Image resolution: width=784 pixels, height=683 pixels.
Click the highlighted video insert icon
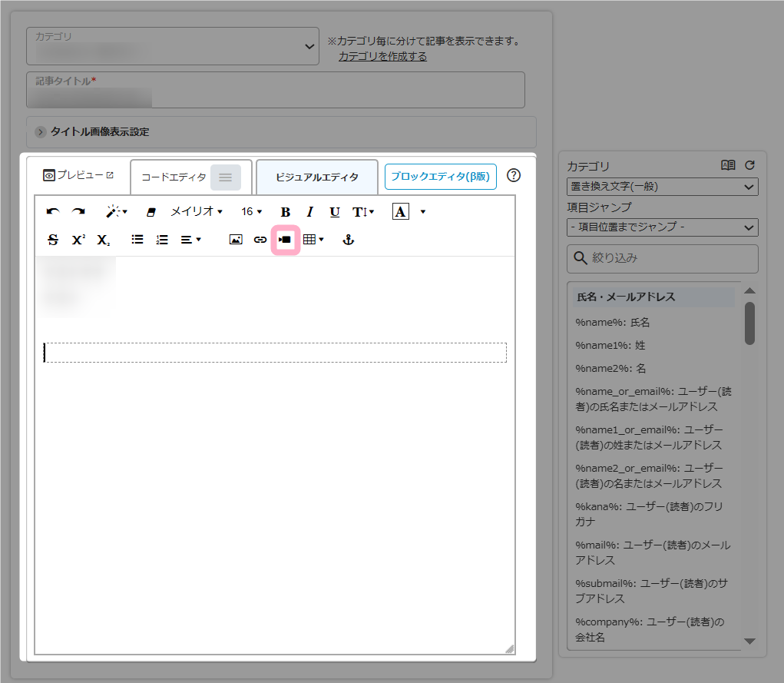point(285,240)
